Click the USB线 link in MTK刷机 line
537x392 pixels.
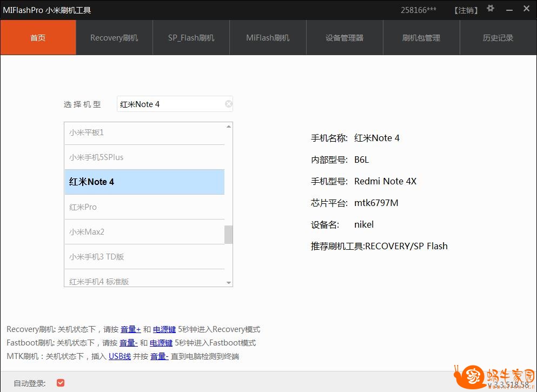tap(120, 356)
